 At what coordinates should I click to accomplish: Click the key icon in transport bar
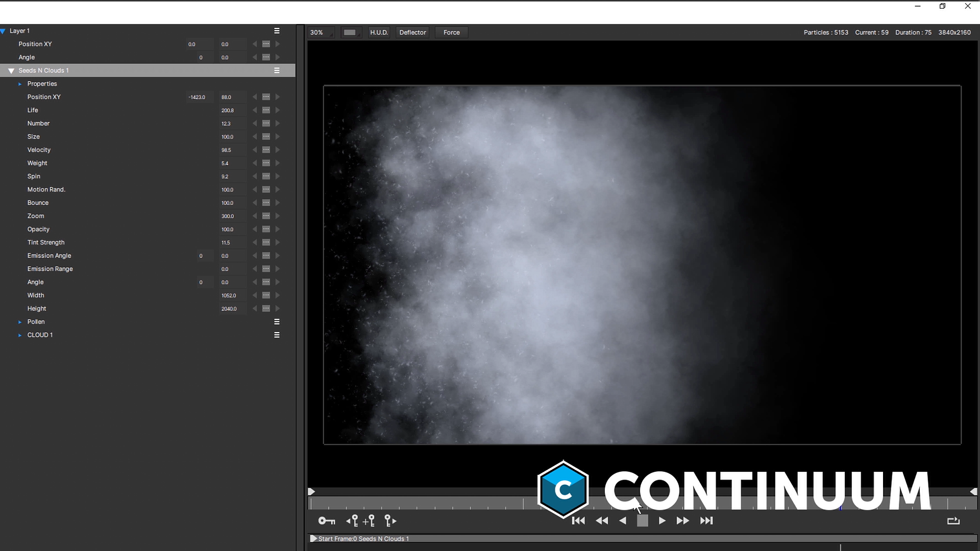[x=327, y=521]
